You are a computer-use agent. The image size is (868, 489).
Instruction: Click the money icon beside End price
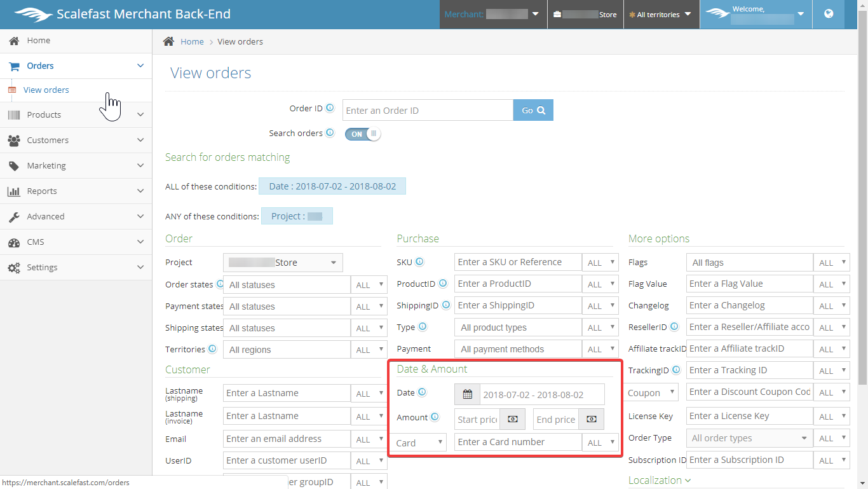tap(591, 419)
